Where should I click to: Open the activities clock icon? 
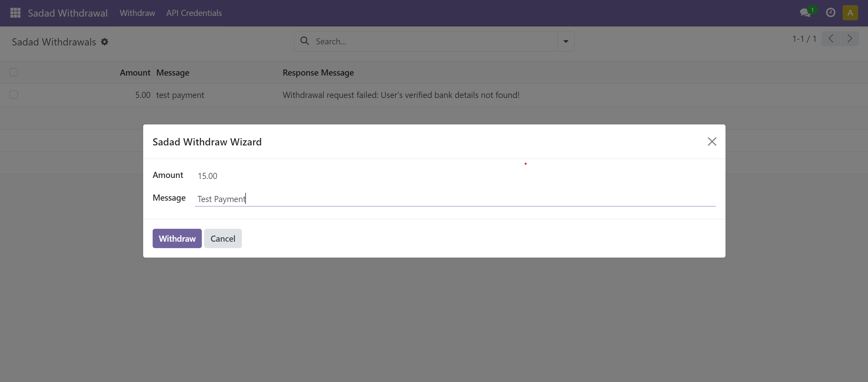point(831,13)
